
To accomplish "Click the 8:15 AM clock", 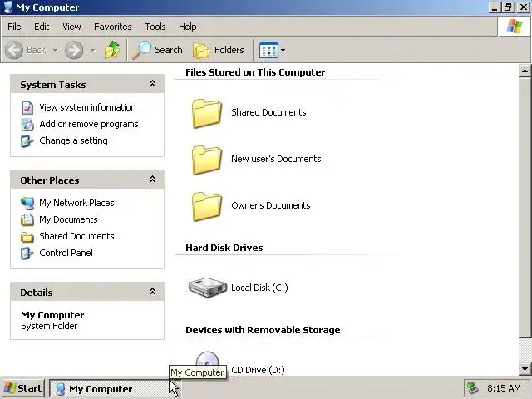I will (504, 388).
